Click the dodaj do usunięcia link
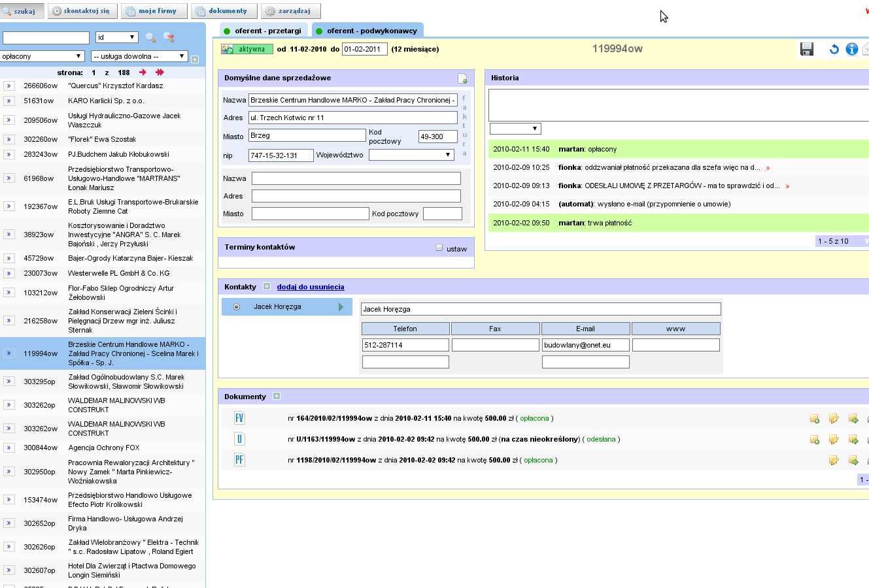Viewport: 869px width, 588px height. click(x=311, y=287)
